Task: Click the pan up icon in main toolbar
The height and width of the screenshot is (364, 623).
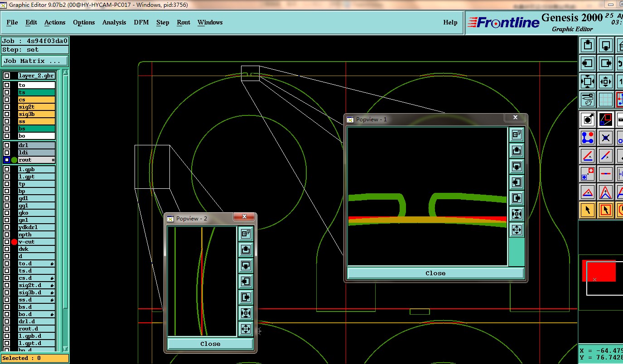Action: pos(588,45)
